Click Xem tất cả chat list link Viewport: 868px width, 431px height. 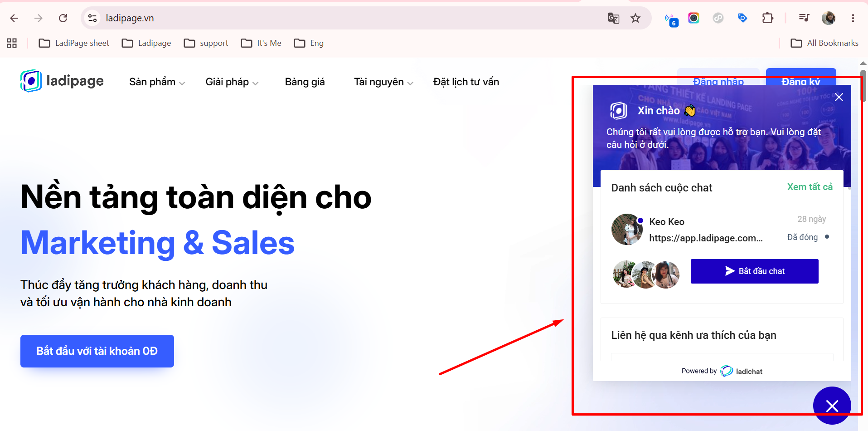pyautogui.click(x=810, y=187)
